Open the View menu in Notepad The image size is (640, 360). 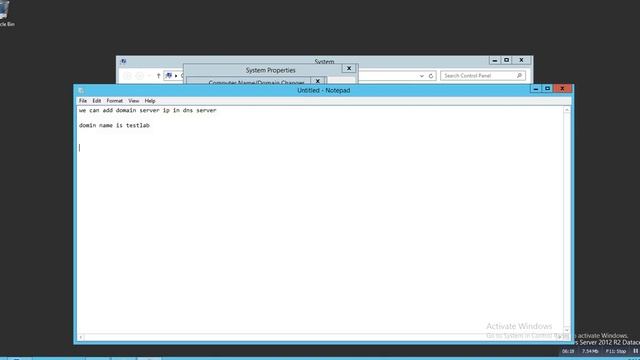pos(133,101)
